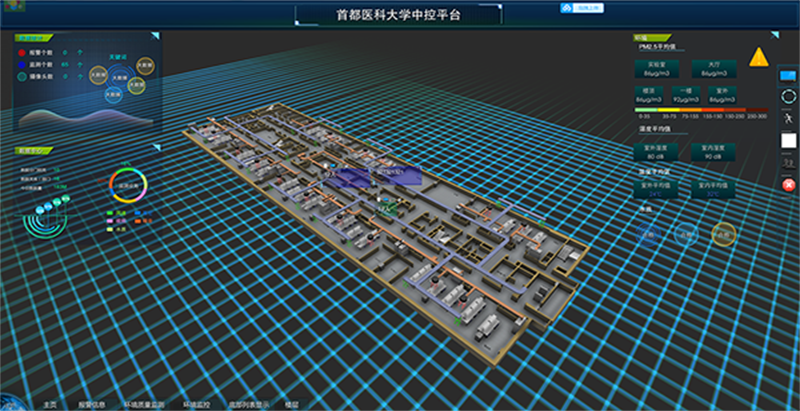Click the red X close icon in sidebar

[x=788, y=185]
